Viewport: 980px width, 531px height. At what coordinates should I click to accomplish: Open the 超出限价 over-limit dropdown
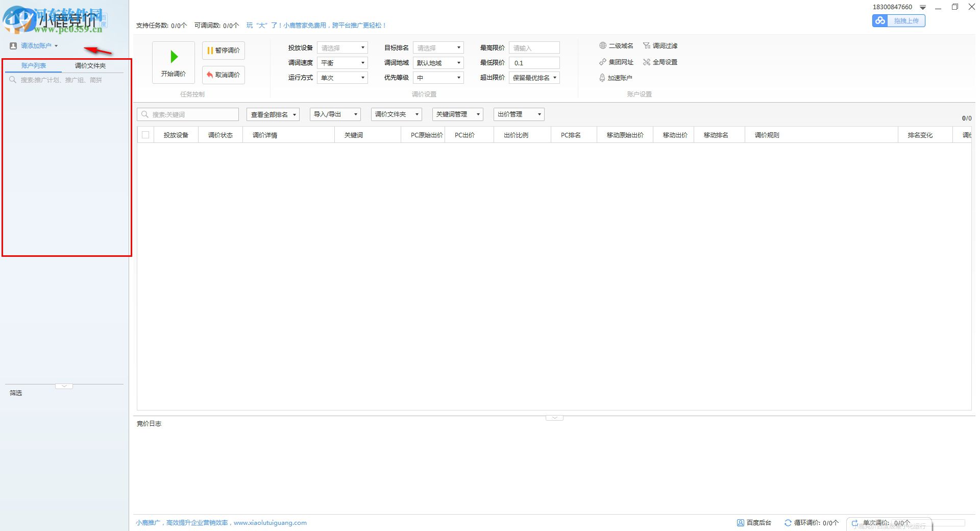pyautogui.click(x=534, y=78)
